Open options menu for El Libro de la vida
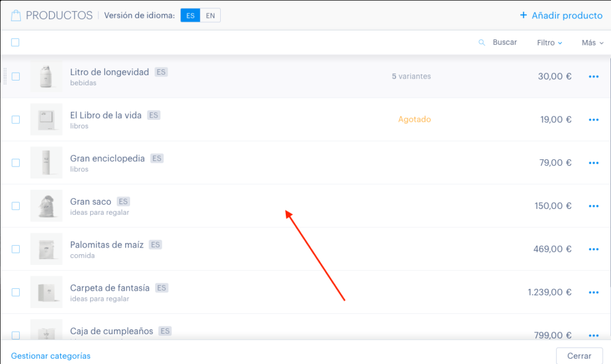611x364 pixels. click(x=594, y=120)
